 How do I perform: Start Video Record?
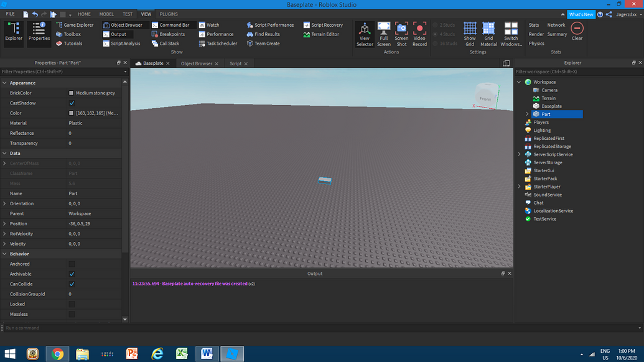point(419,34)
